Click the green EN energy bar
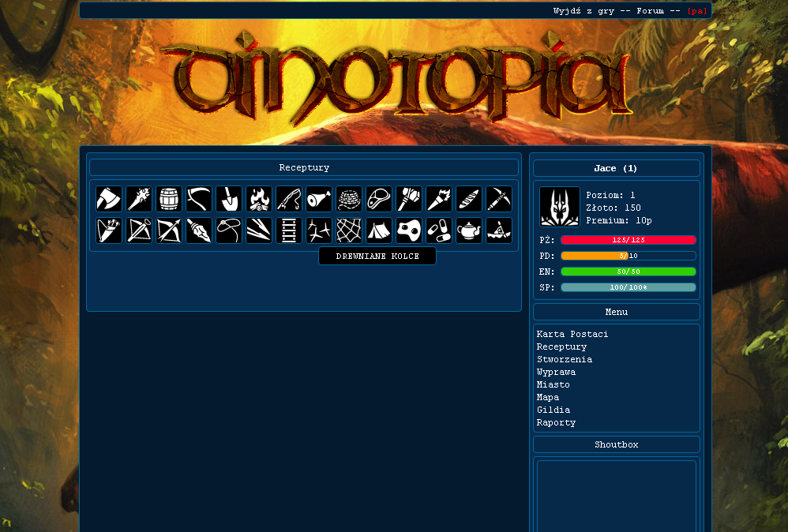The image size is (788, 532). pos(629,272)
